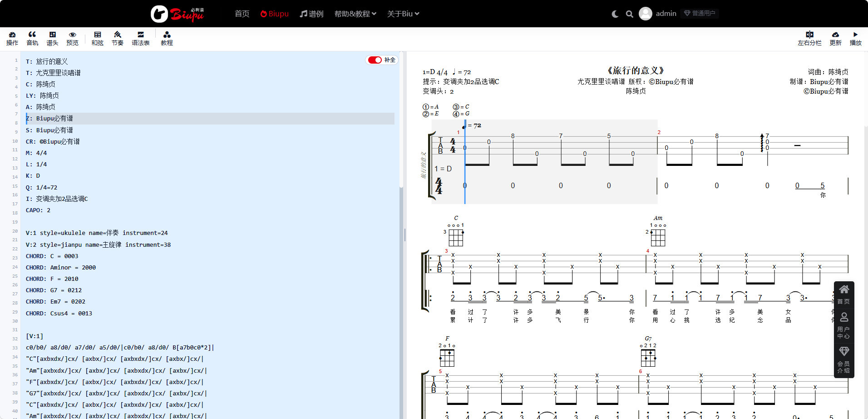Click line 'CHORD: Em7 = 0202'
This screenshot has height=419, width=868.
click(55, 302)
